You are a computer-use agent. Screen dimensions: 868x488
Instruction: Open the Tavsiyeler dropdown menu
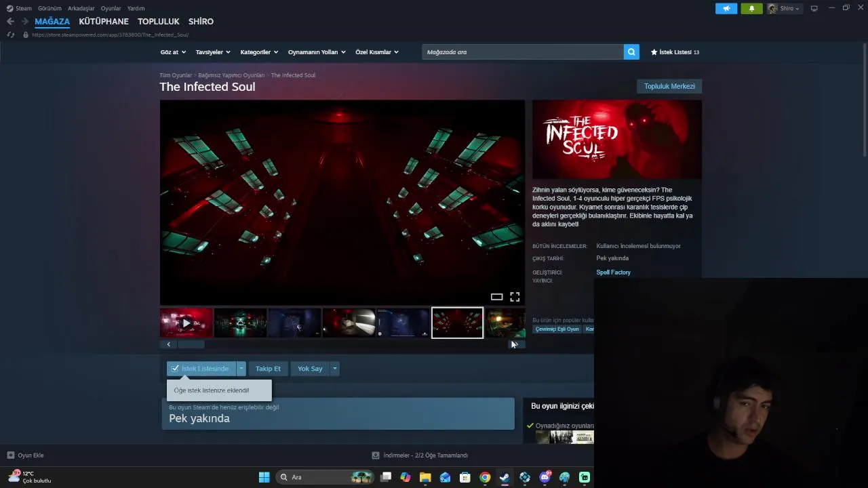click(x=213, y=52)
